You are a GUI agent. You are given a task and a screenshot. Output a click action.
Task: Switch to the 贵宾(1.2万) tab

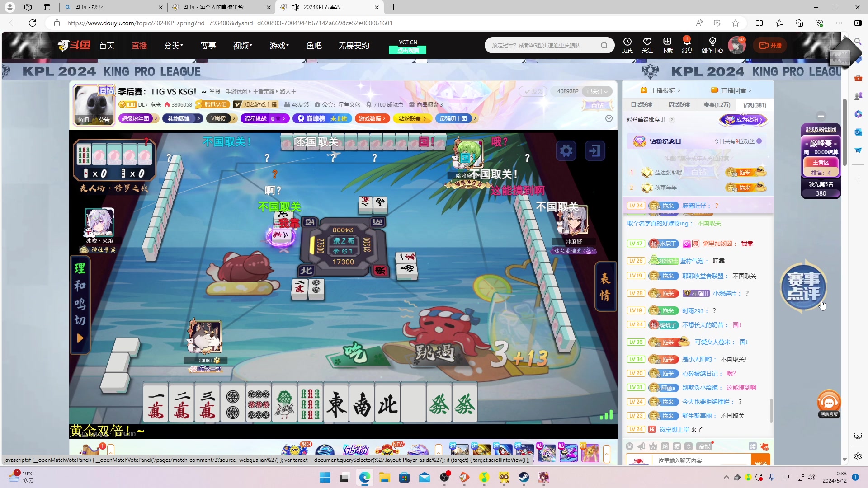click(717, 105)
